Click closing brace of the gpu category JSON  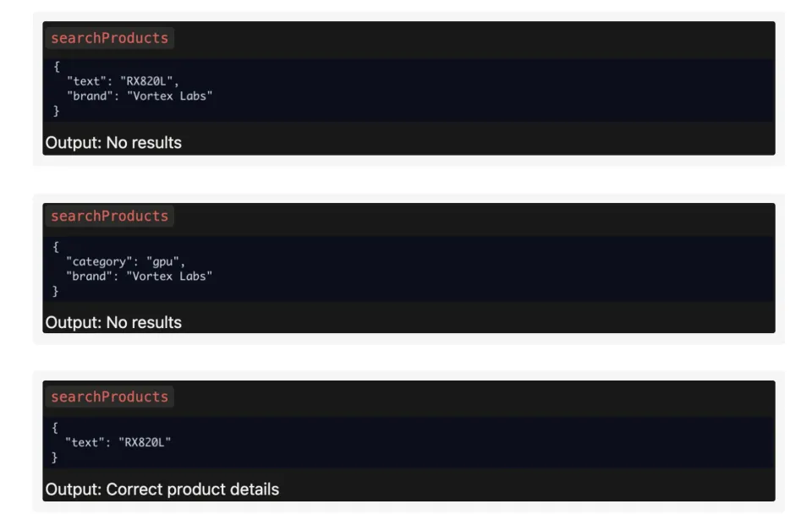(x=57, y=291)
